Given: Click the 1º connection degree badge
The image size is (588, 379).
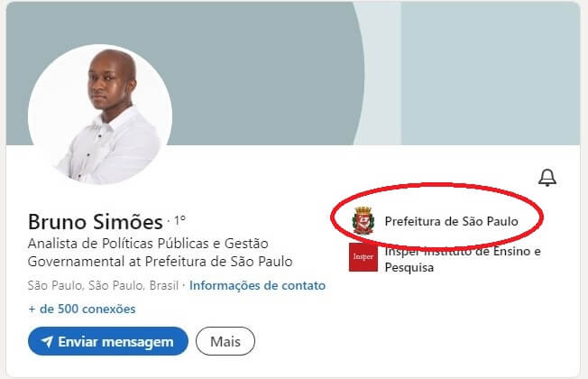Looking at the screenshot, I should click(x=179, y=220).
